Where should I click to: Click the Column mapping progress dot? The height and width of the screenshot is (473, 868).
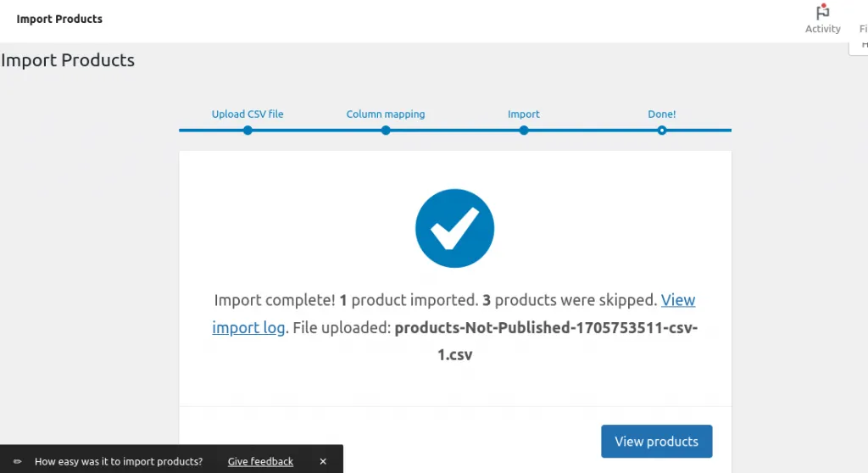pyautogui.click(x=386, y=131)
